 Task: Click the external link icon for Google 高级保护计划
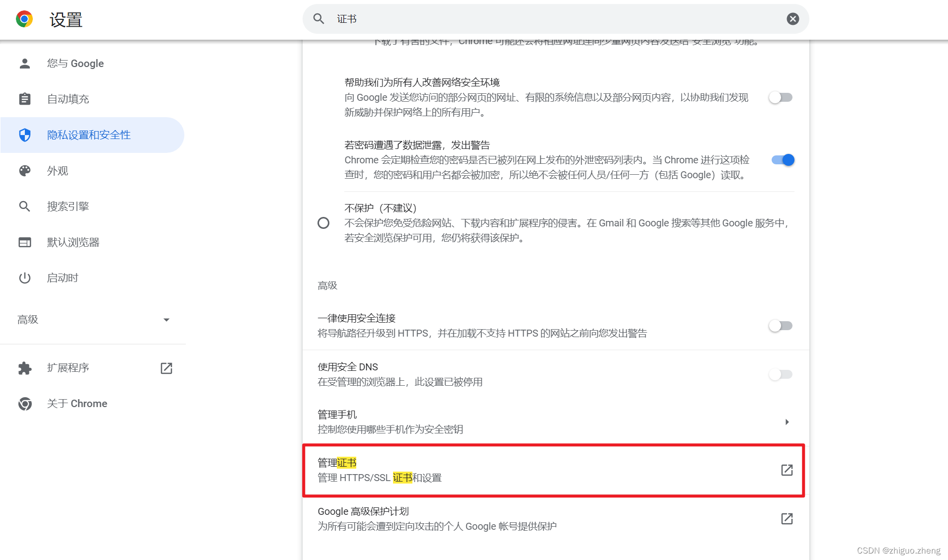point(787,519)
